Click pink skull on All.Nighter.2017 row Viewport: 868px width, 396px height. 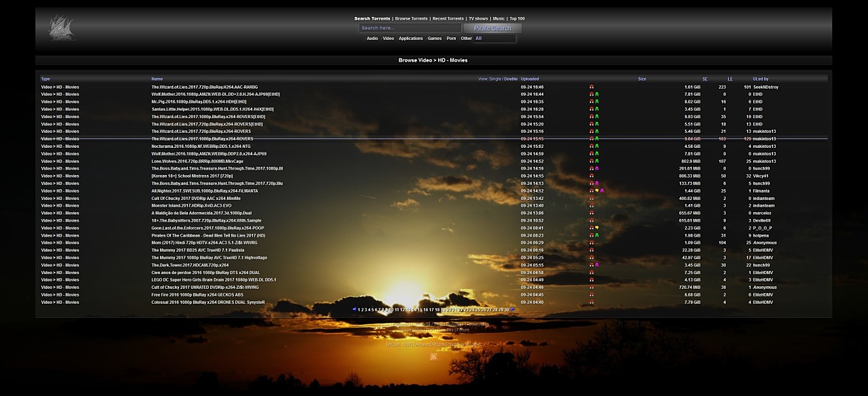click(x=602, y=191)
